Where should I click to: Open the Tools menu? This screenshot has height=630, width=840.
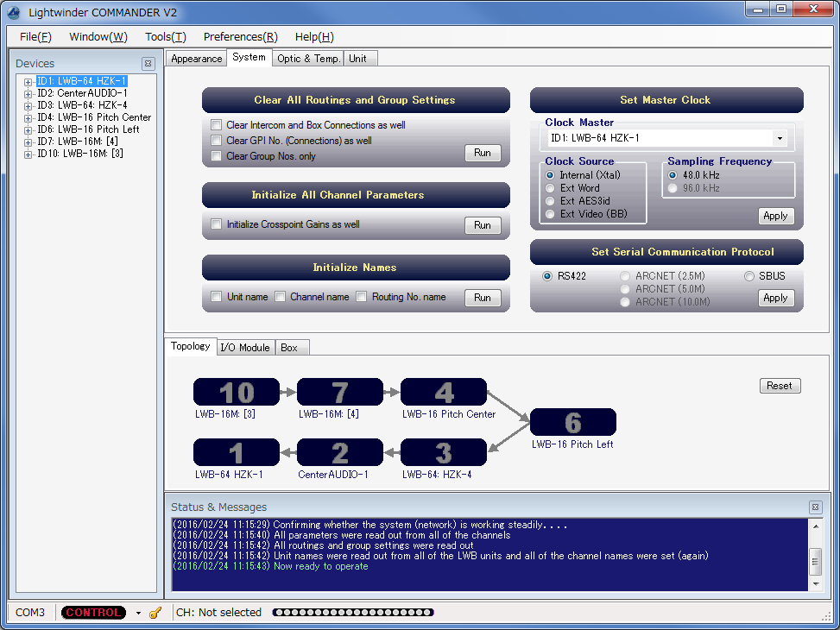[x=166, y=36]
